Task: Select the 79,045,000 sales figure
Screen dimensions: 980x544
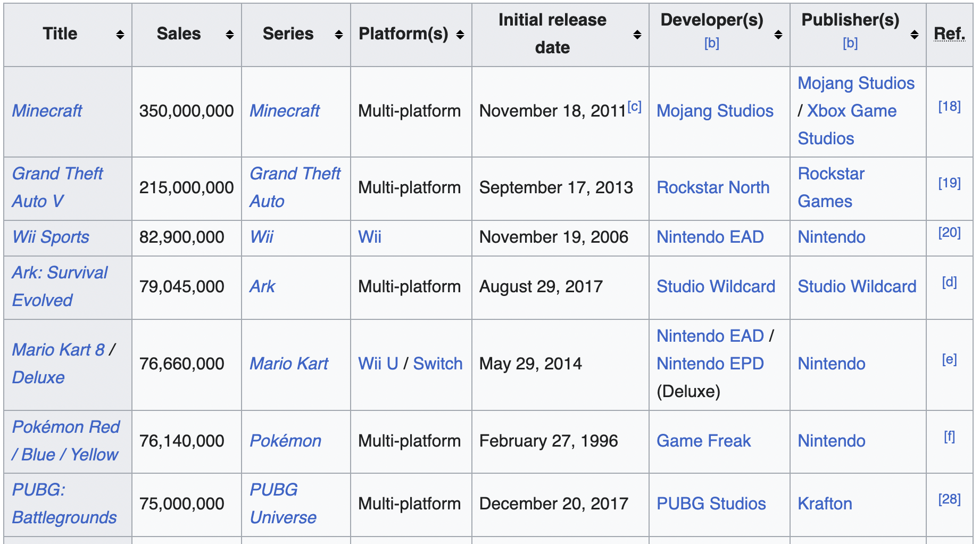Action: (x=181, y=286)
